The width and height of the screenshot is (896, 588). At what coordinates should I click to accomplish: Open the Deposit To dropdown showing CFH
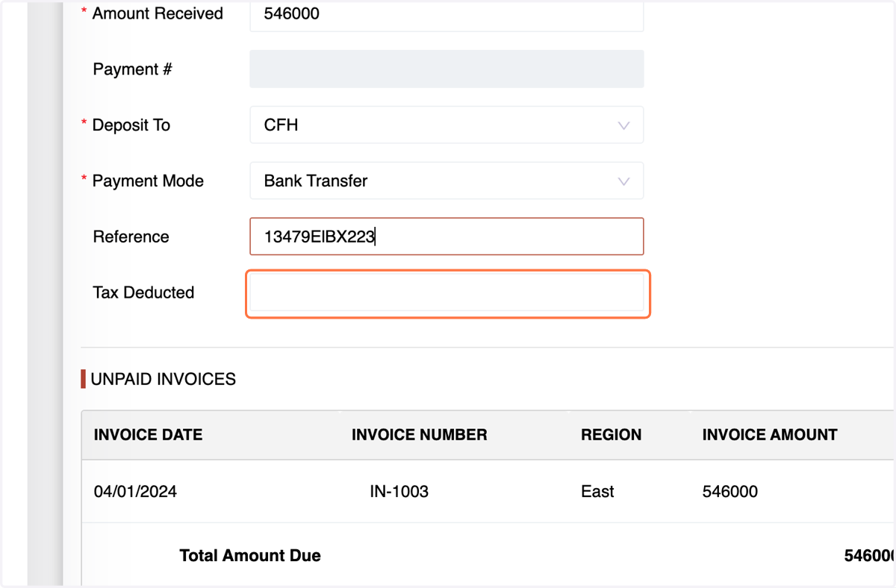click(x=447, y=125)
